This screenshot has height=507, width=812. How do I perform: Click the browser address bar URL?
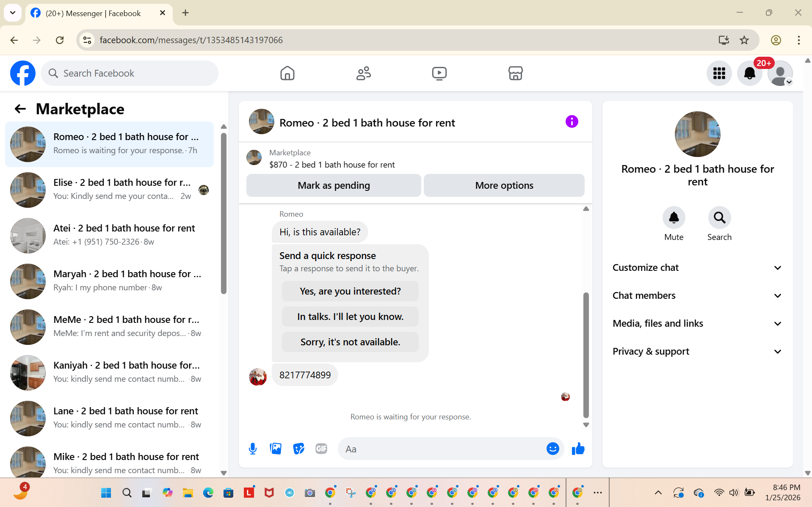point(191,40)
